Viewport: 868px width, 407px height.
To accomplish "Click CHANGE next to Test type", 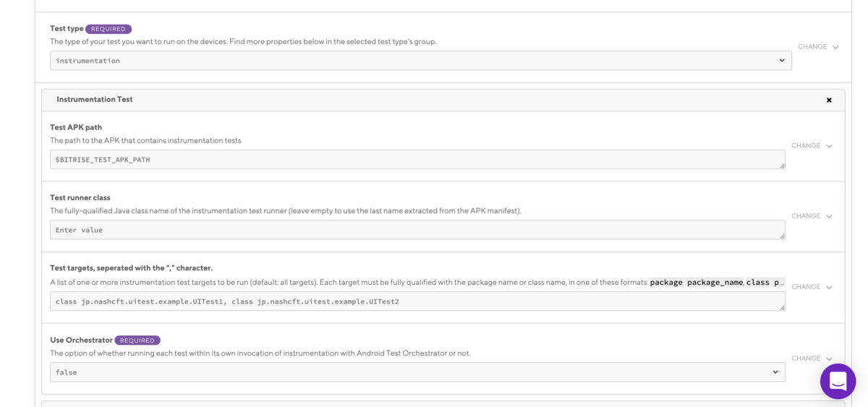I will [818, 47].
